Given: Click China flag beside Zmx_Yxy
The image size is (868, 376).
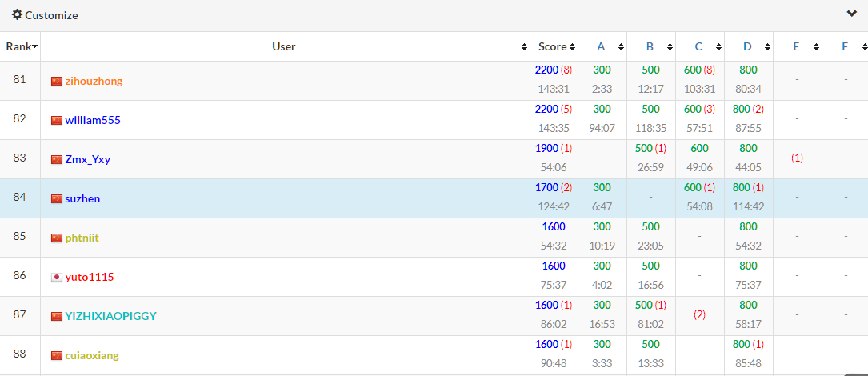Looking at the screenshot, I should click(x=57, y=159).
